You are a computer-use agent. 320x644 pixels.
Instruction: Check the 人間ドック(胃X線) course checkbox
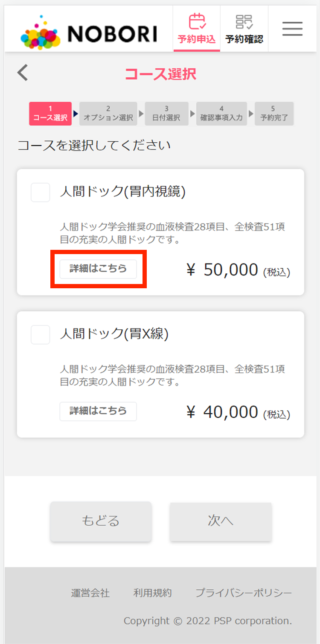41,334
